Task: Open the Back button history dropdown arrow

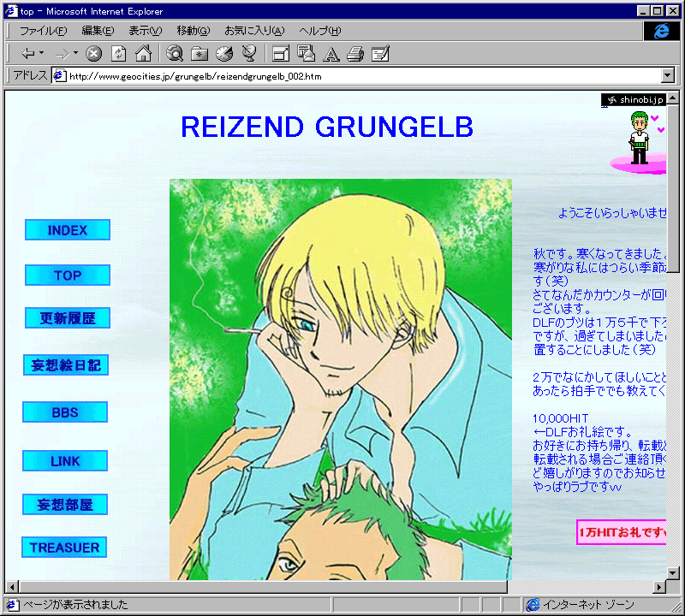Action: point(41,53)
